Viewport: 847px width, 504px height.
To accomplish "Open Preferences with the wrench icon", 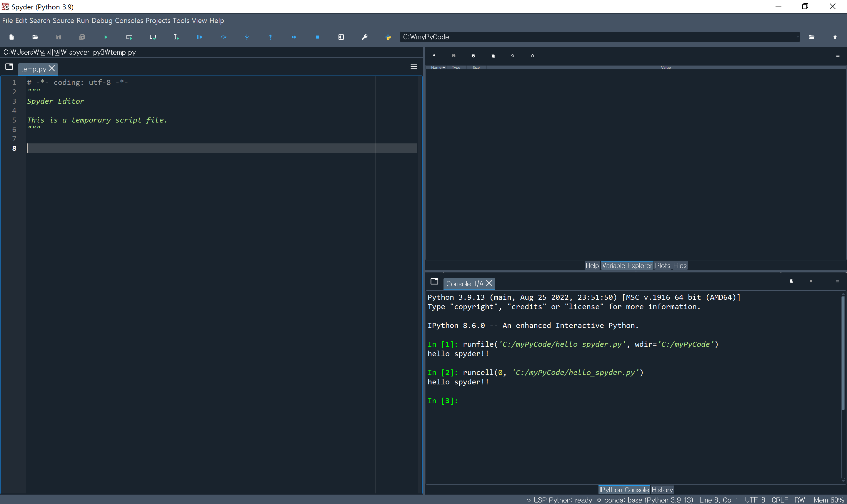I will point(364,37).
